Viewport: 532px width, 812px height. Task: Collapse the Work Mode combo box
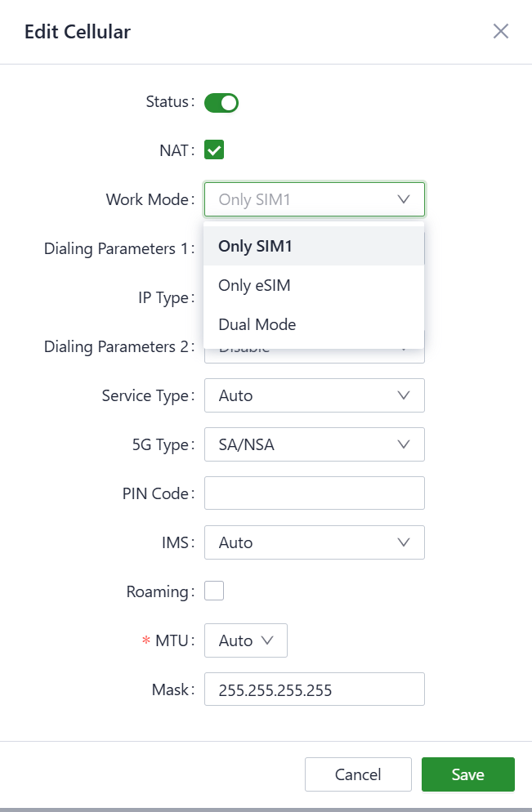(314, 199)
